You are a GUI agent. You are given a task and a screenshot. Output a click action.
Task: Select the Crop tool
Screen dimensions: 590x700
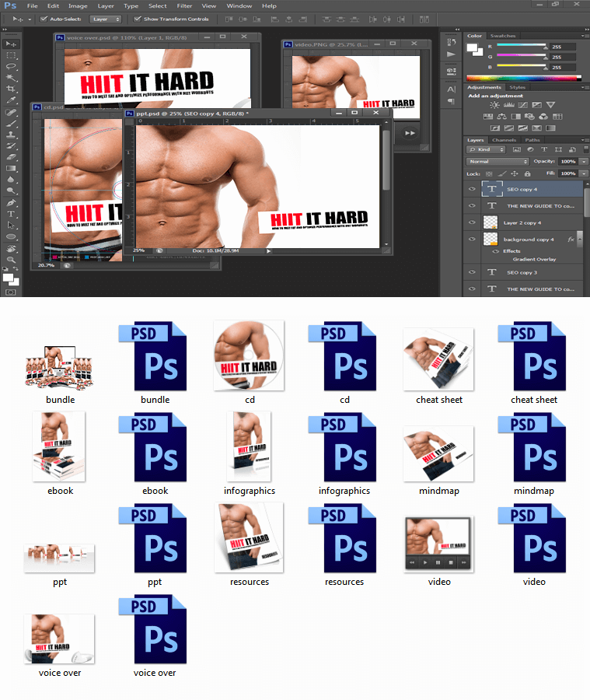(x=11, y=89)
